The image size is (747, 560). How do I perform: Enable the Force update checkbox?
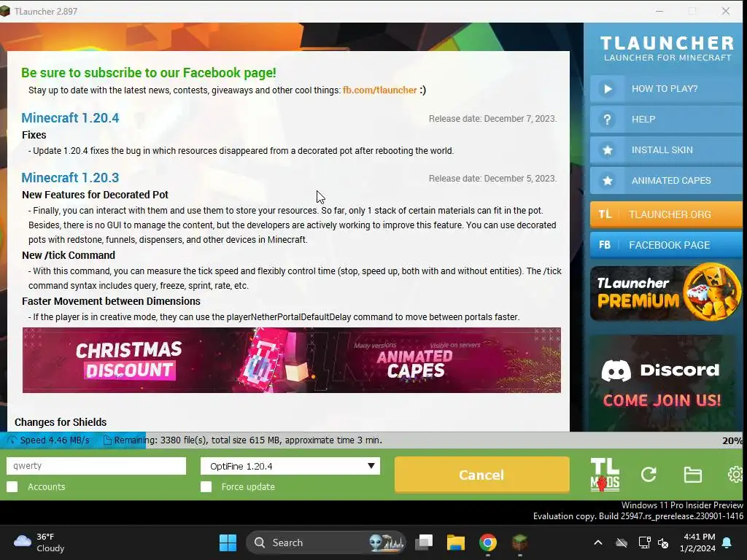[206, 486]
